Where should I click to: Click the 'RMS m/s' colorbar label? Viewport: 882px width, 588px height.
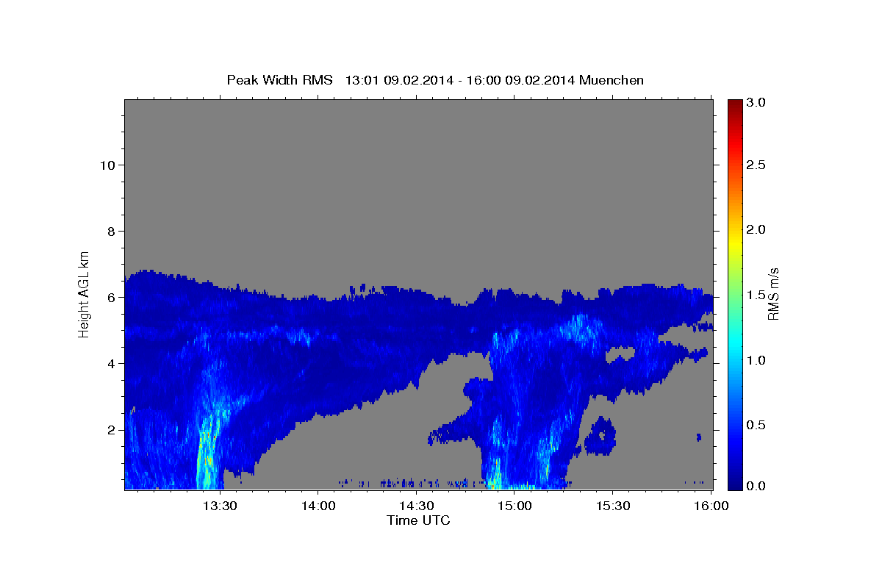coord(772,294)
